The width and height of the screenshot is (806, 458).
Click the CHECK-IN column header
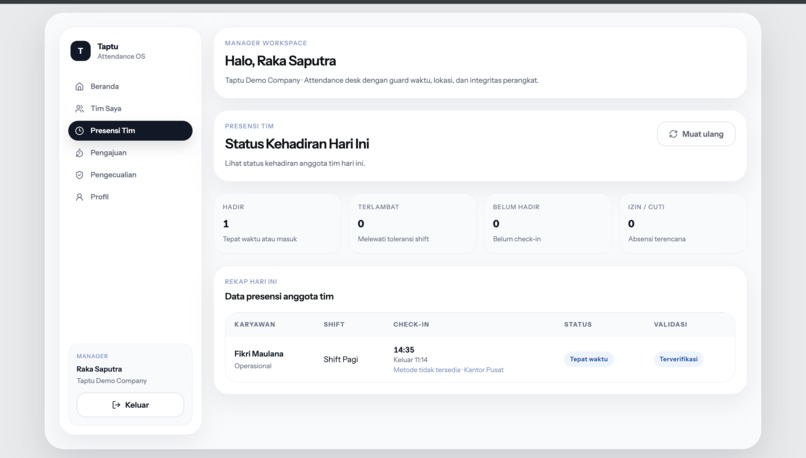coord(411,324)
